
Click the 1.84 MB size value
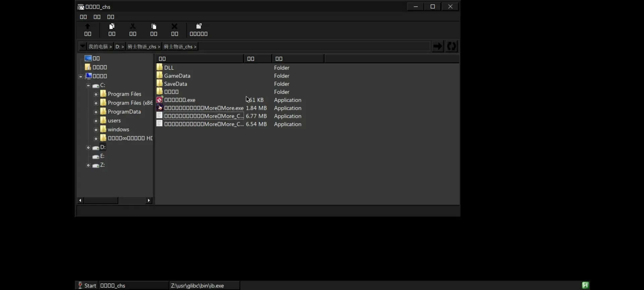(x=256, y=108)
